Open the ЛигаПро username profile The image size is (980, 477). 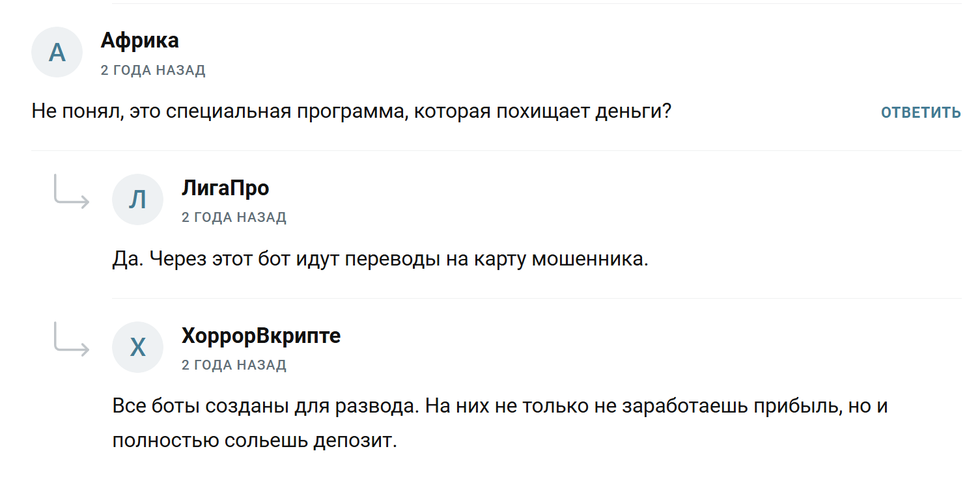[225, 188]
